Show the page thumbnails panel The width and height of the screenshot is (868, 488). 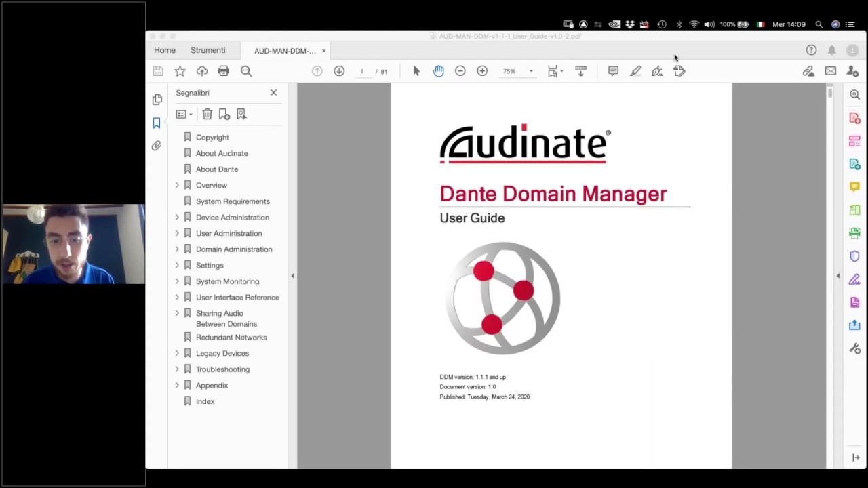[157, 100]
